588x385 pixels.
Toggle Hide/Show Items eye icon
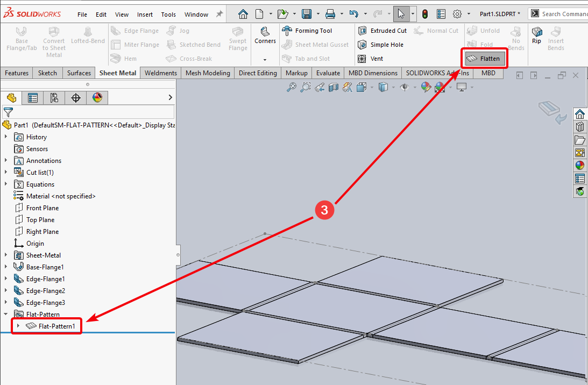point(404,87)
